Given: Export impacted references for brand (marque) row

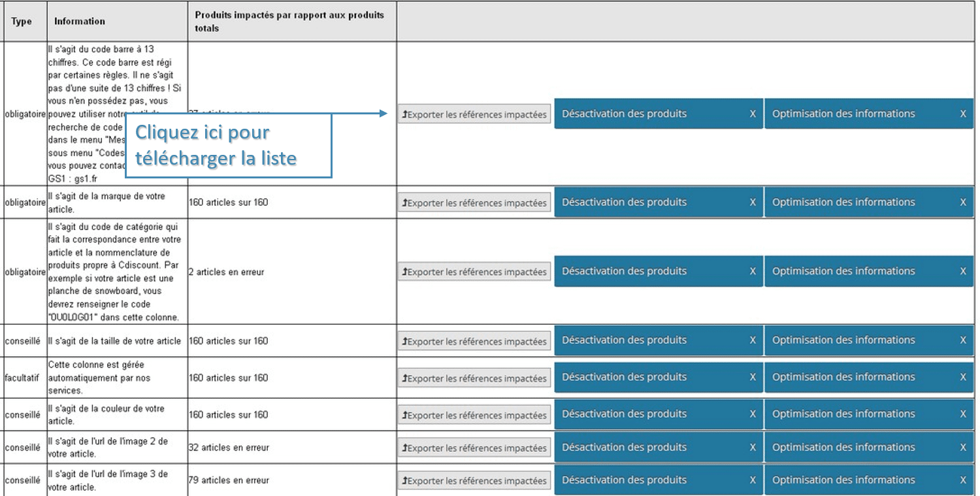Looking at the screenshot, I should (x=474, y=203).
